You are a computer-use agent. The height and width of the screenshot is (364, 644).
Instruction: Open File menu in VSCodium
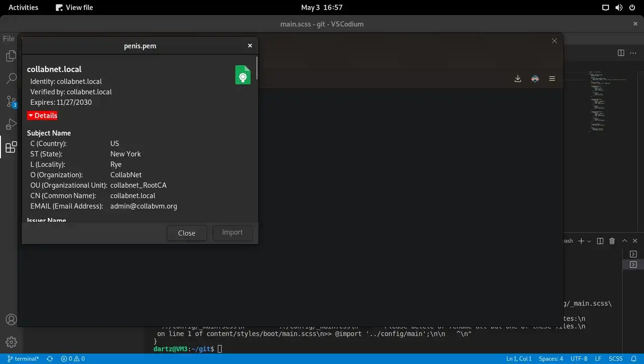tap(9, 39)
